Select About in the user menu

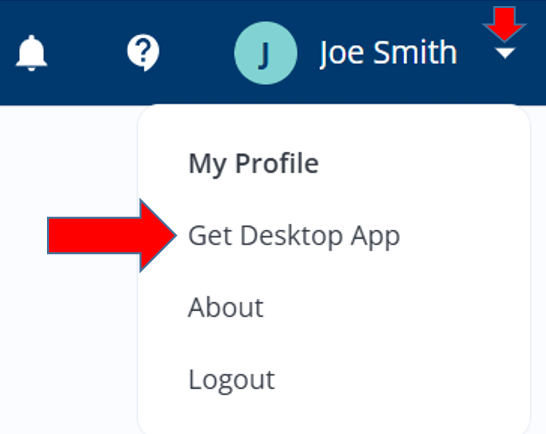pyautogui.click(x=226, y=308)
